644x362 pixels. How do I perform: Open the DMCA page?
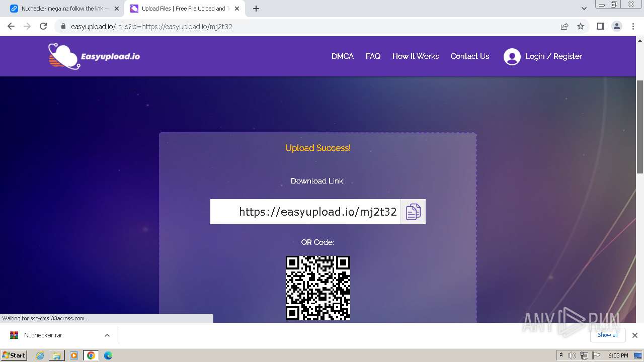pyautogui.click(x=343, y=56)
